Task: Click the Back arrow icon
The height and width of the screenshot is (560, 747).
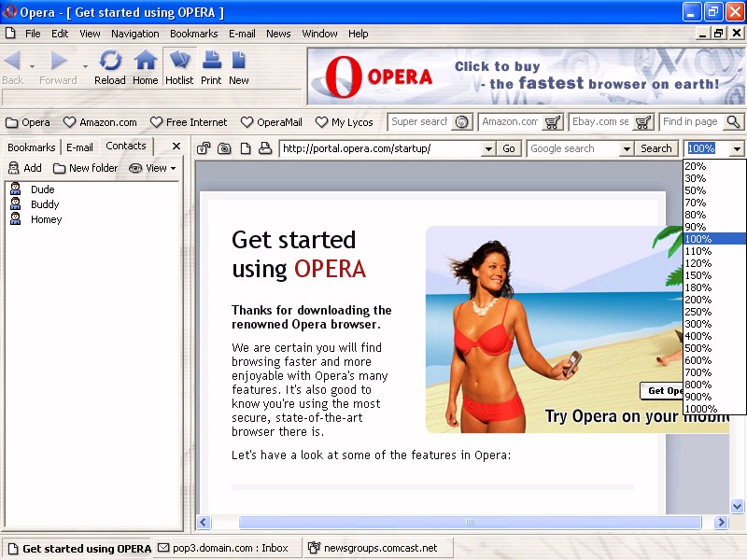Action: (12, 61)
